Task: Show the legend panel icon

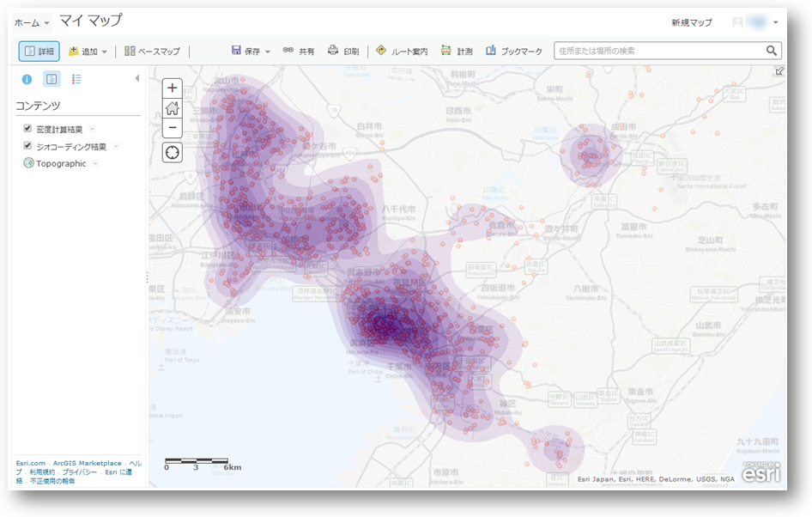Action: pyautogui.click(x=76, y=79)
